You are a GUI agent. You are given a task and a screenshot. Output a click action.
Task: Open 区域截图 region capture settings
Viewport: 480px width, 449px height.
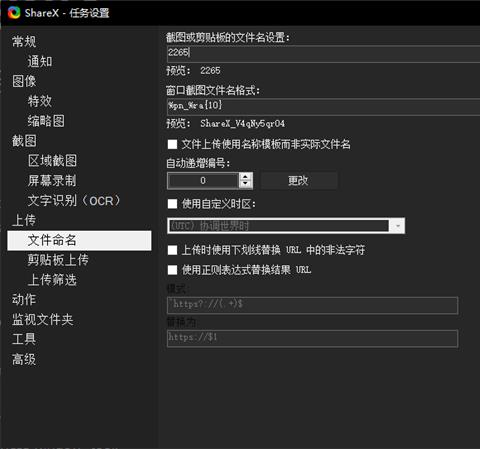(x=52, y=161)
